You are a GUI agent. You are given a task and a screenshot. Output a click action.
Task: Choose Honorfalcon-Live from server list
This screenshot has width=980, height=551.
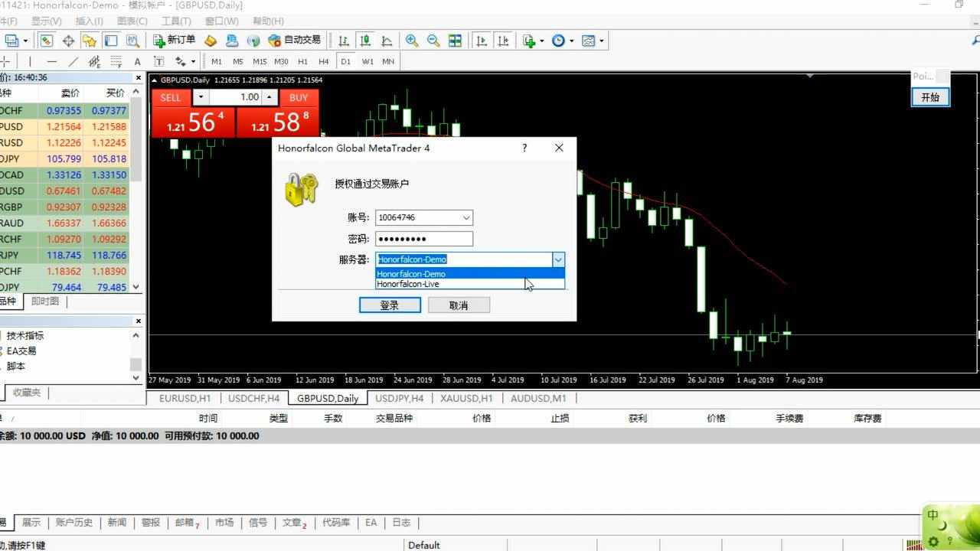point(470,284)
